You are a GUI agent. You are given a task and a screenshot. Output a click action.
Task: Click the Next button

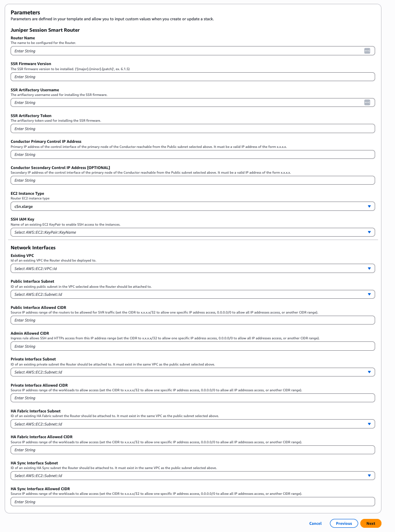point(370,523)
